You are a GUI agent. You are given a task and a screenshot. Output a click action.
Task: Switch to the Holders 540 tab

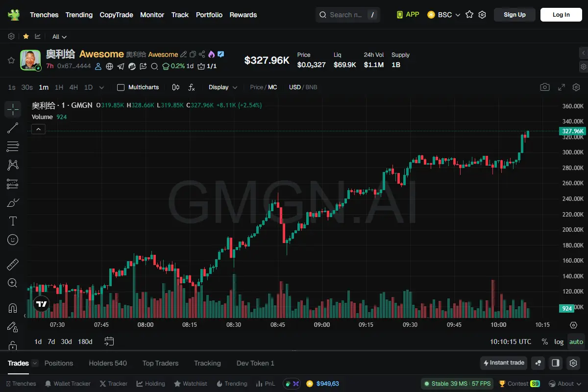(x=108, y=363)
